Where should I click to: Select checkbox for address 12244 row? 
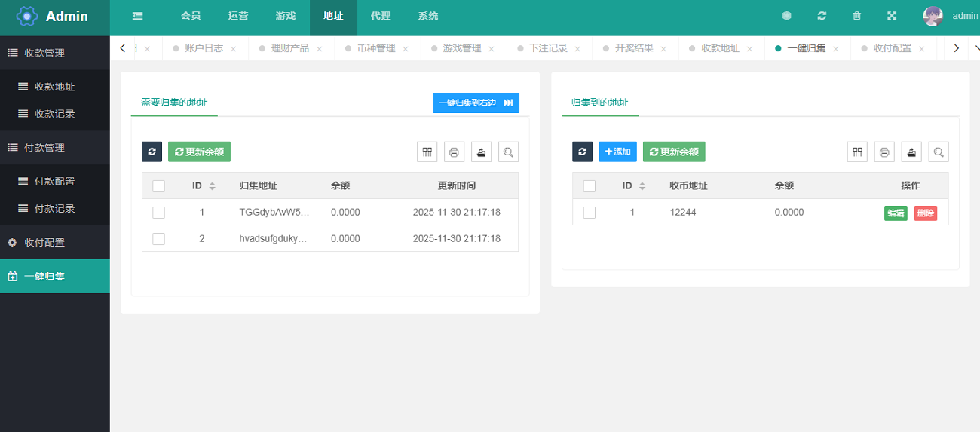590,213
